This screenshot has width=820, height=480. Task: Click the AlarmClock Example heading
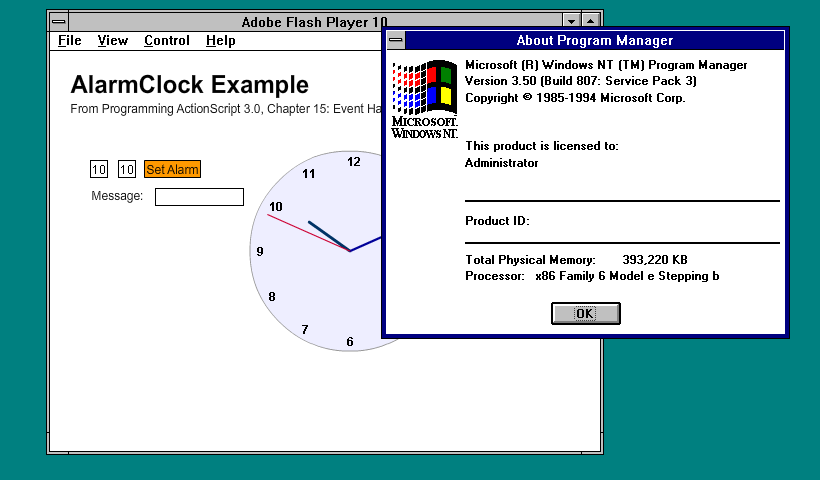click(x=189, y=84)
